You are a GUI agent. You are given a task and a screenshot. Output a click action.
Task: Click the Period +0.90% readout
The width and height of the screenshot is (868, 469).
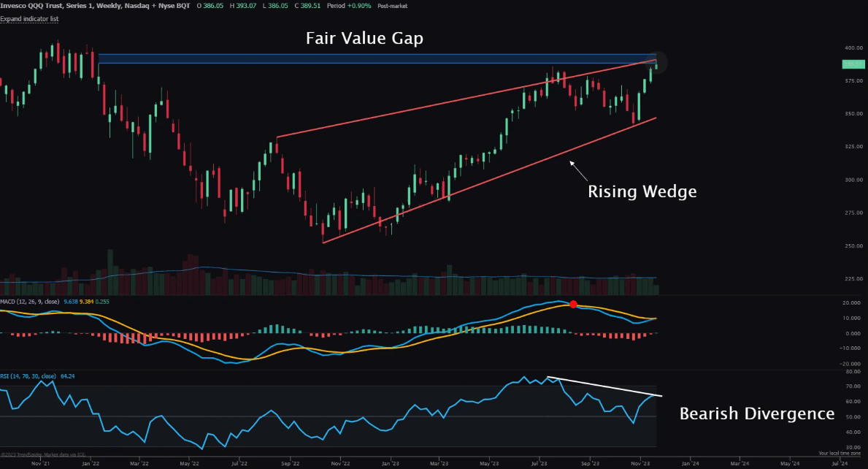click(x=349, y=6)
